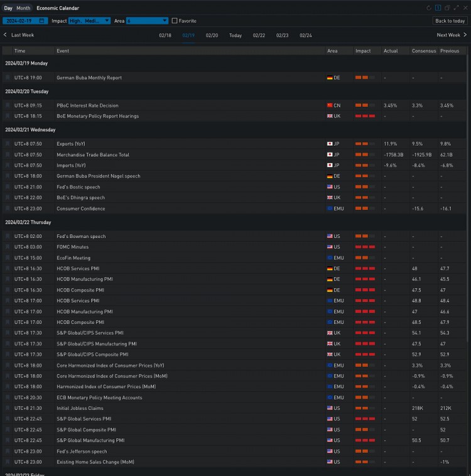Bookmark German Buba President Nagel speech
This screenshot has width=471, height=476.
point(8,176)
